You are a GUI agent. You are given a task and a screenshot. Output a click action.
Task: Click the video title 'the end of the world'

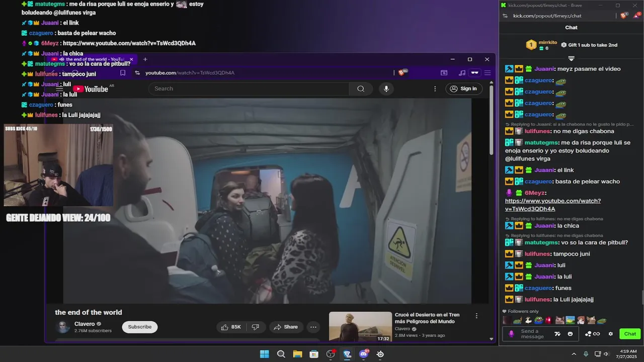coord(89,312)
